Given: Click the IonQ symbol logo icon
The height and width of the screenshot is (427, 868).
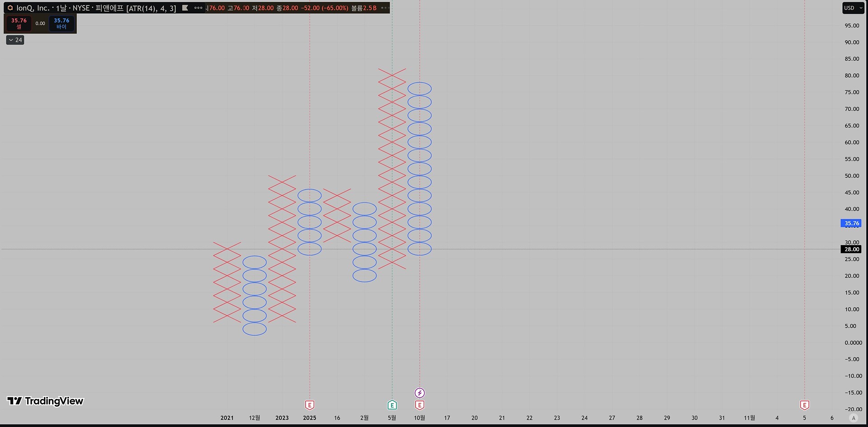Looking at the screenshot, I should coord(10,8).
